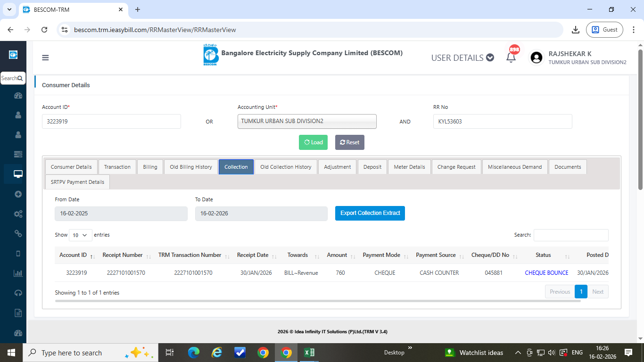This screenshot has height=362, width=644.
Task: Click the monitor icon in the sidebar
Action: pos(18,174)
